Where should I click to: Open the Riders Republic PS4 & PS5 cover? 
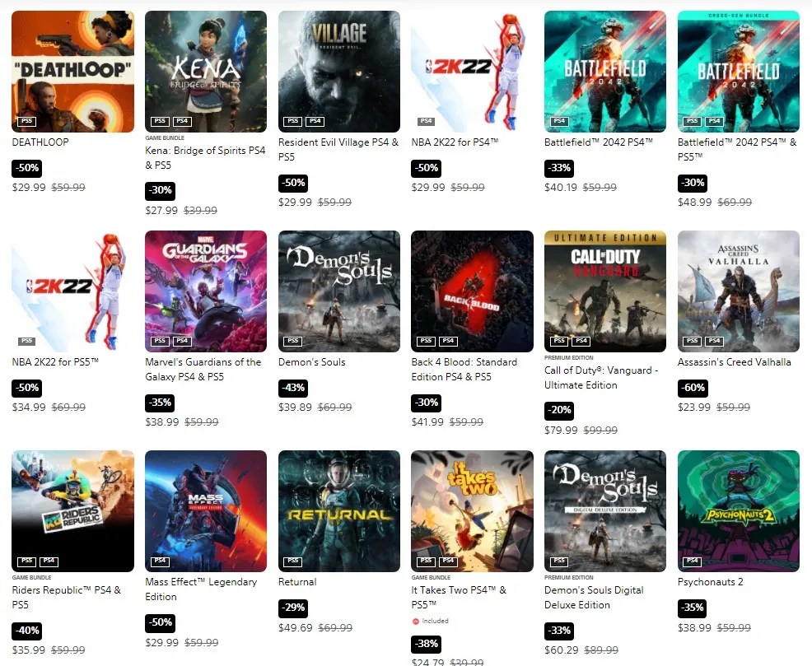[72, 511]
